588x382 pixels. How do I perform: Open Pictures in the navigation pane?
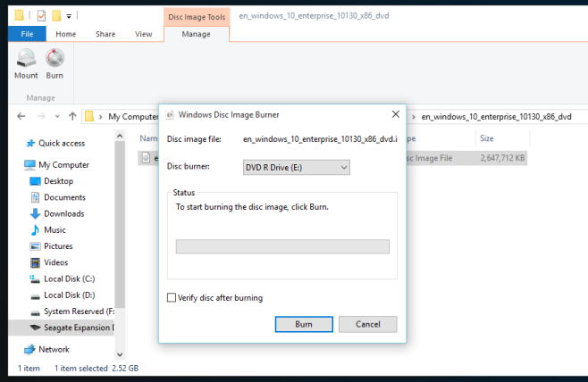(x=57, y=246)
